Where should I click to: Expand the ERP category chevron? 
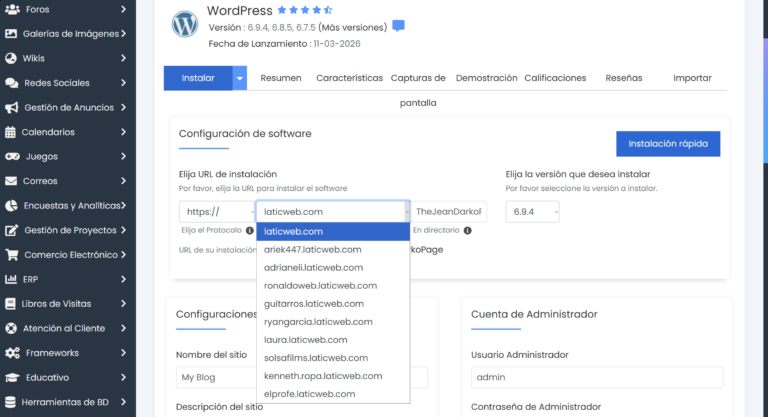point(123,279)
